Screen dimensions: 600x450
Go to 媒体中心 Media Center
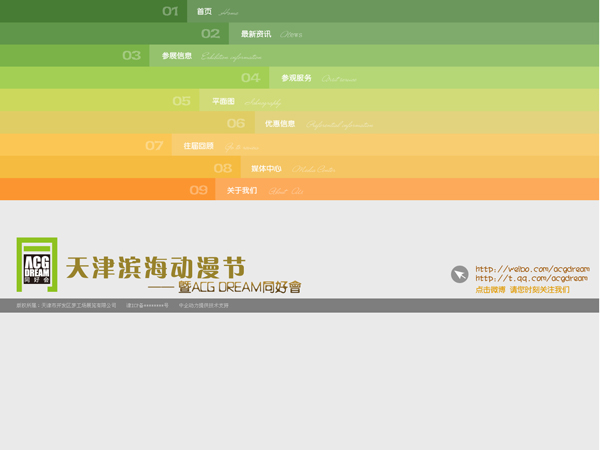[x=293, y=169]
